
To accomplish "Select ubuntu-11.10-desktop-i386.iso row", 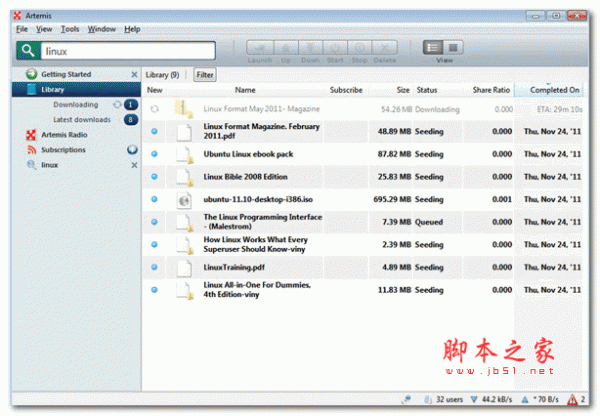I will (x=363, y=199).
